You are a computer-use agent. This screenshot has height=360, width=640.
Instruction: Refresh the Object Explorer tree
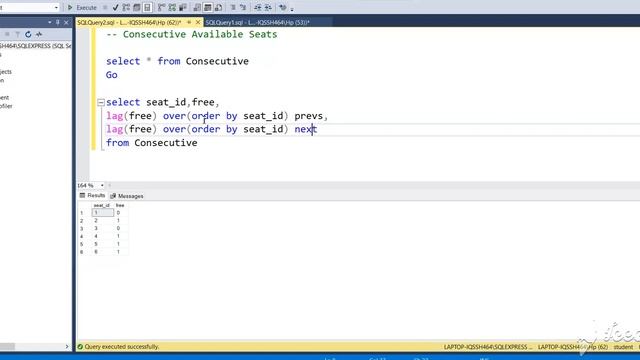pyautogui.click(x=28, y=34)
